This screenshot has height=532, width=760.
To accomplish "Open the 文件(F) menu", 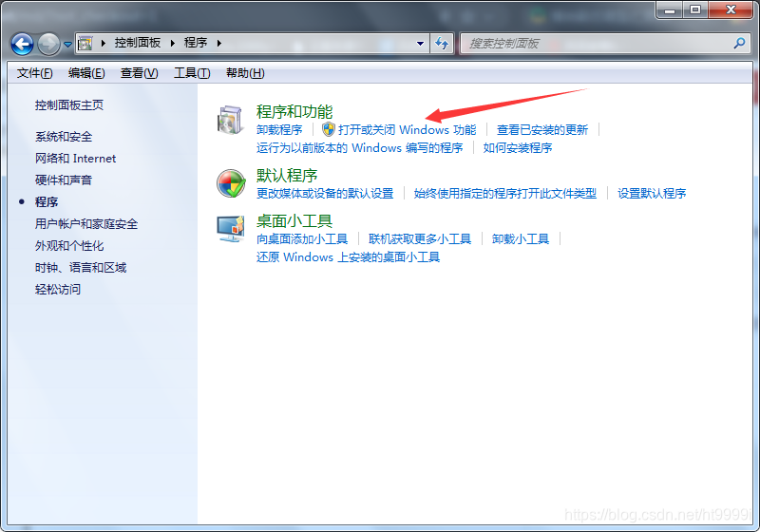I will coord(35,73).
